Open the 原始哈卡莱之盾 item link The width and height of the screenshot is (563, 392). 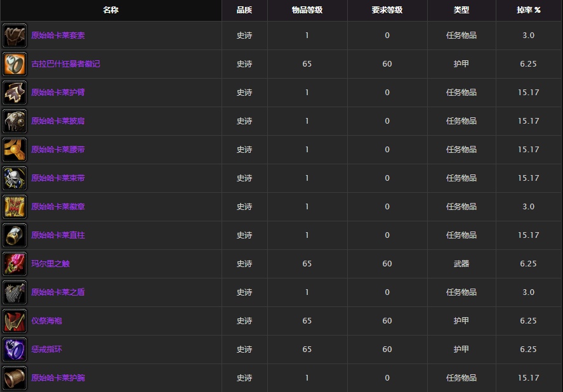pos(58,292)
